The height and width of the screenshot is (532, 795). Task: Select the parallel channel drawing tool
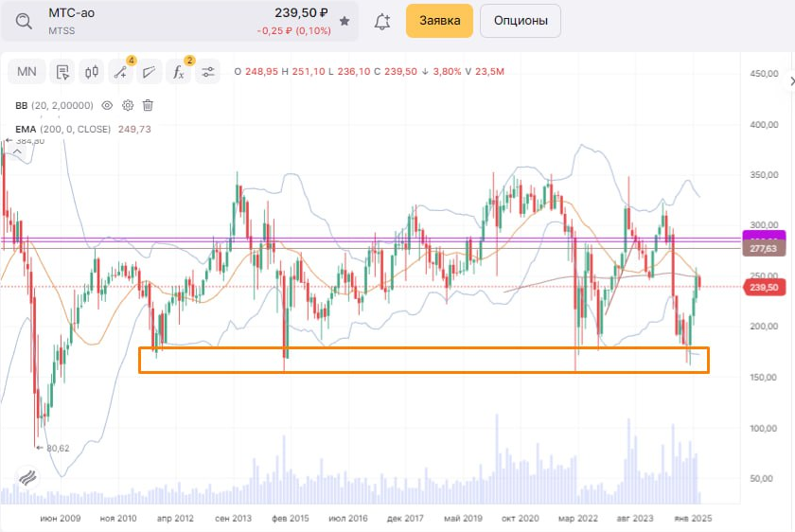(149, 72)
